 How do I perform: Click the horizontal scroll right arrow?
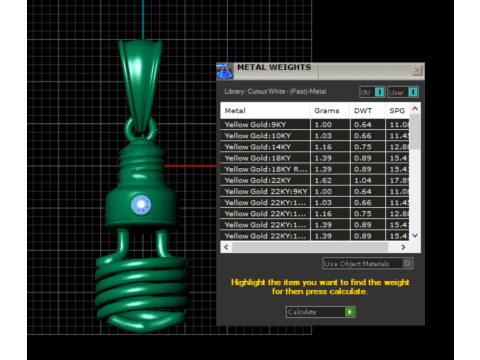coord(403,247)
